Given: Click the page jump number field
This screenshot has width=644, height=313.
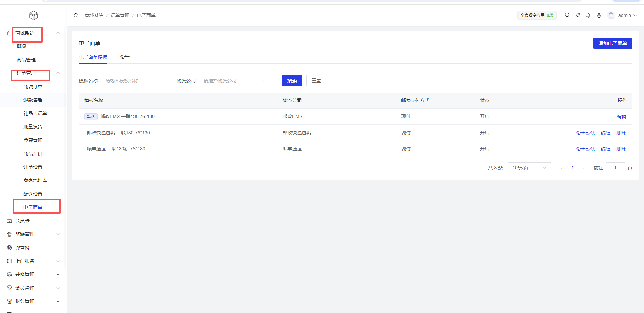Looking at the screenshot, I should click(x=615, y=168).
